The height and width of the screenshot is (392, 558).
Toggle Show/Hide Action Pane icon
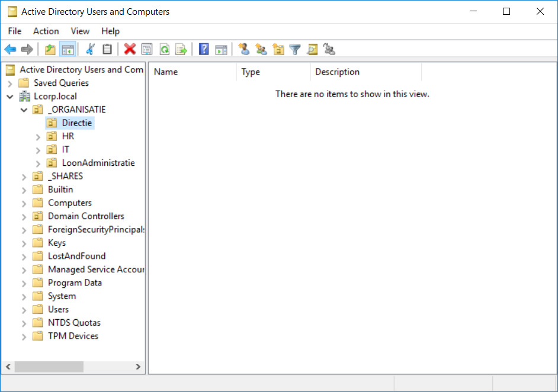pyautogui.click(x=221, y=49)
